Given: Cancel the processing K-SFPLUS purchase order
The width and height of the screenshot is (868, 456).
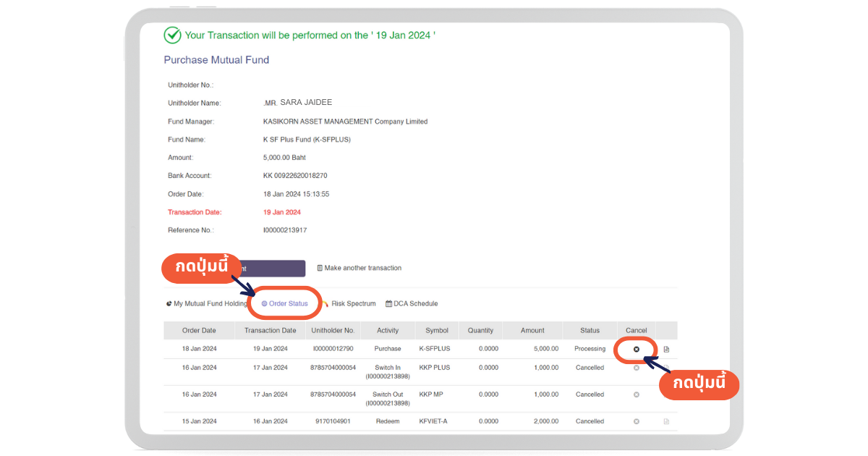Looking at the screenshot, I should click(637, 349).
